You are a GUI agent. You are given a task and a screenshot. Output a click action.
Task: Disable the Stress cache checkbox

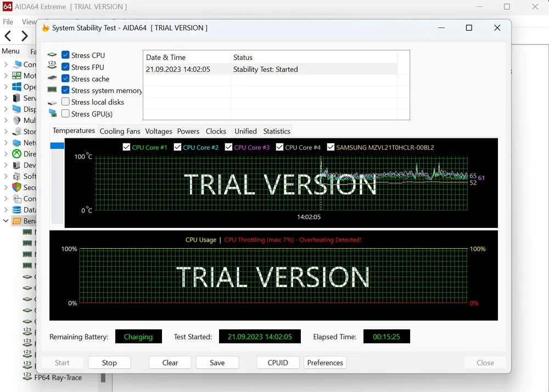click(65, 79)
